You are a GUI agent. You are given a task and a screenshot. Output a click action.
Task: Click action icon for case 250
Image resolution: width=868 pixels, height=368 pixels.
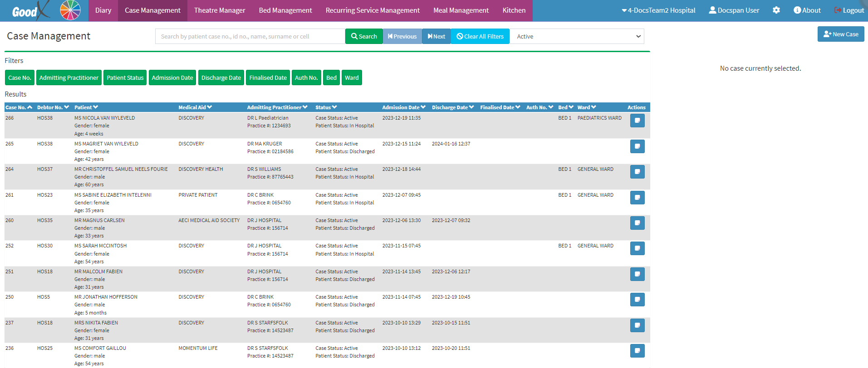pos(637,300)
